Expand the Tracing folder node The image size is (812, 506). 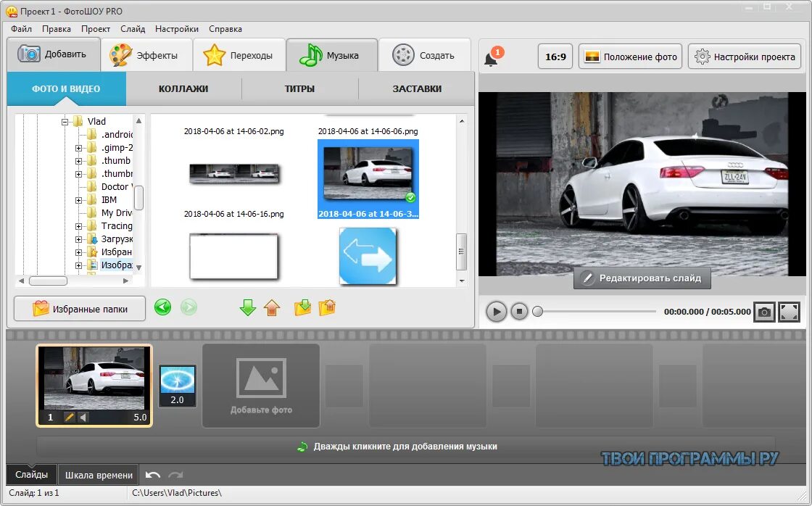78,226
